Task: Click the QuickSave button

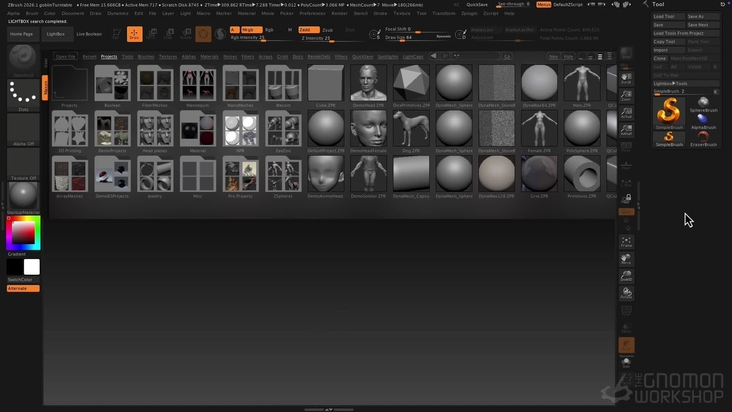Action: 477,5
